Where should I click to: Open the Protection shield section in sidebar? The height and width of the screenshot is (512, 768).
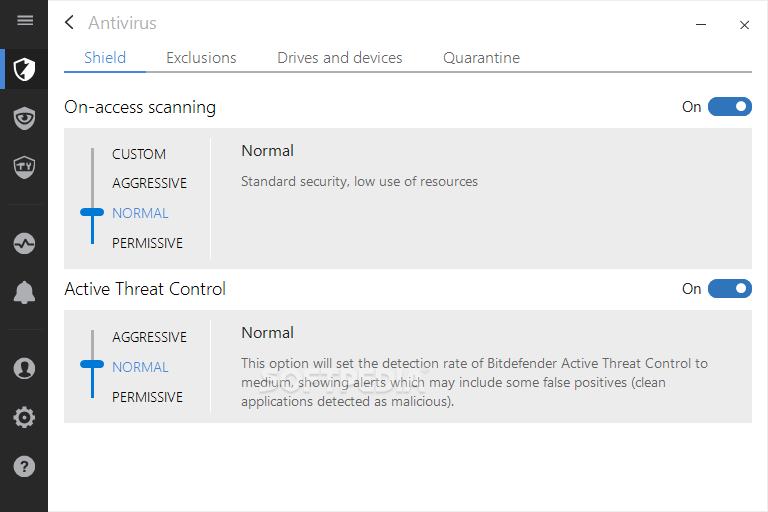coord(25,69)
